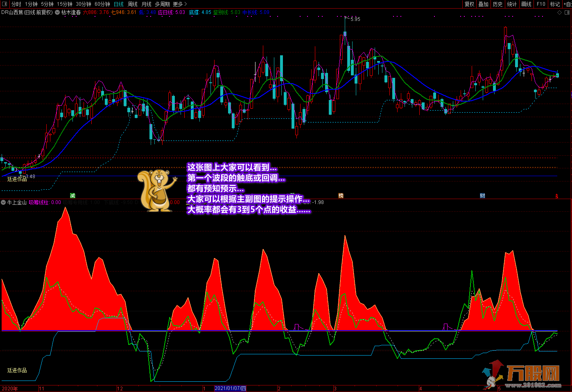
Task: Select the 周线 weekly period tab
Action: (x=133, y=4)
